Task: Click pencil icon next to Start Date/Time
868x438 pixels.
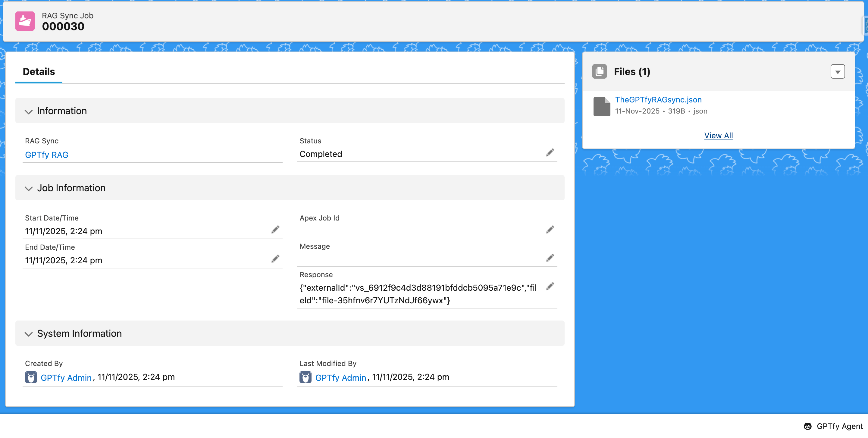Action: coord(275,230)
